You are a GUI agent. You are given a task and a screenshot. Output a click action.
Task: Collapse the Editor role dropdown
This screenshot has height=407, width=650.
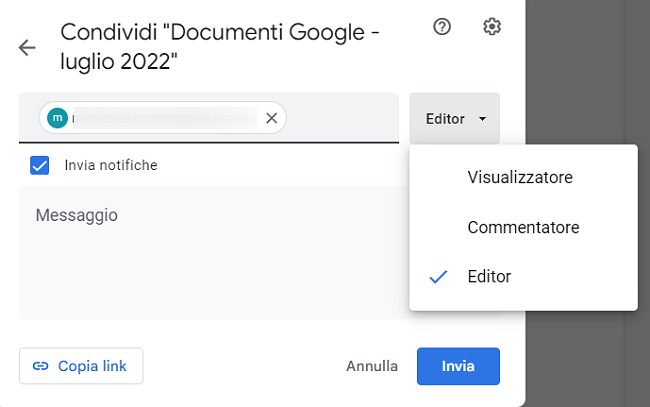pyautogui.click(x=455, y=119)
